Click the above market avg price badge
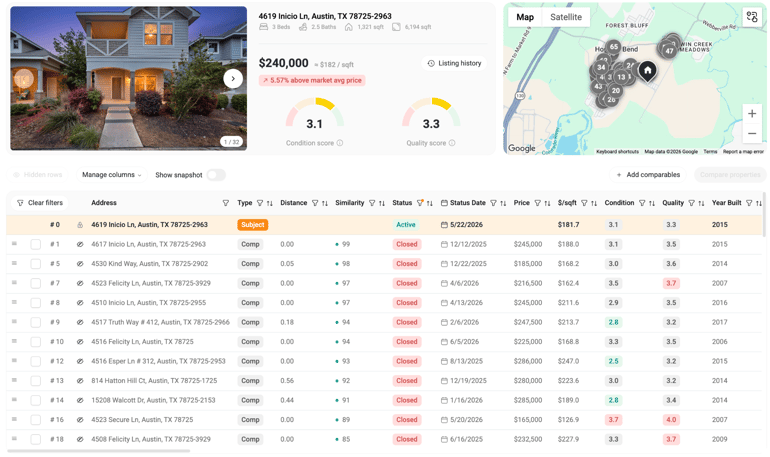This screenshot has height=457, width=770. pyautogui.click(x=312, y=81)
